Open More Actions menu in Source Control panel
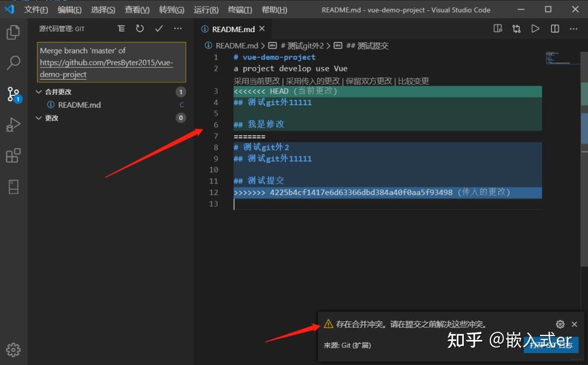The width and height of the screenshot is (588, 365). point(177,28)
